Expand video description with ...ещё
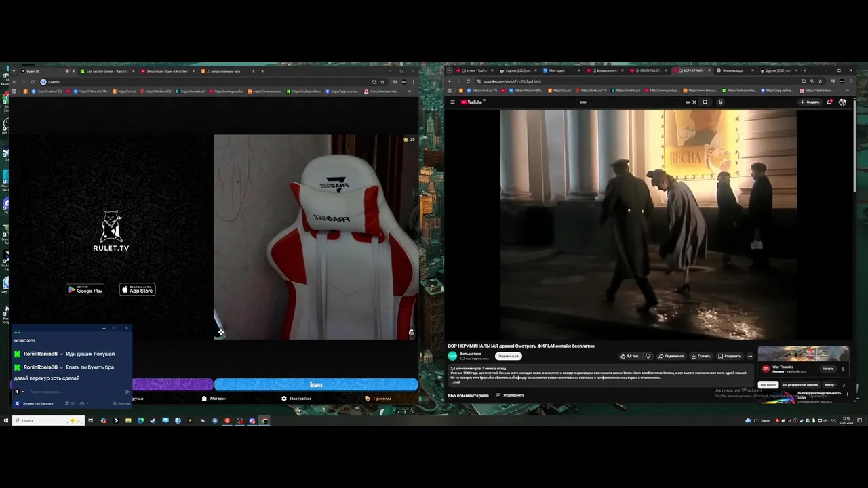This screenshot has width=868, height=488. [457, 382]
